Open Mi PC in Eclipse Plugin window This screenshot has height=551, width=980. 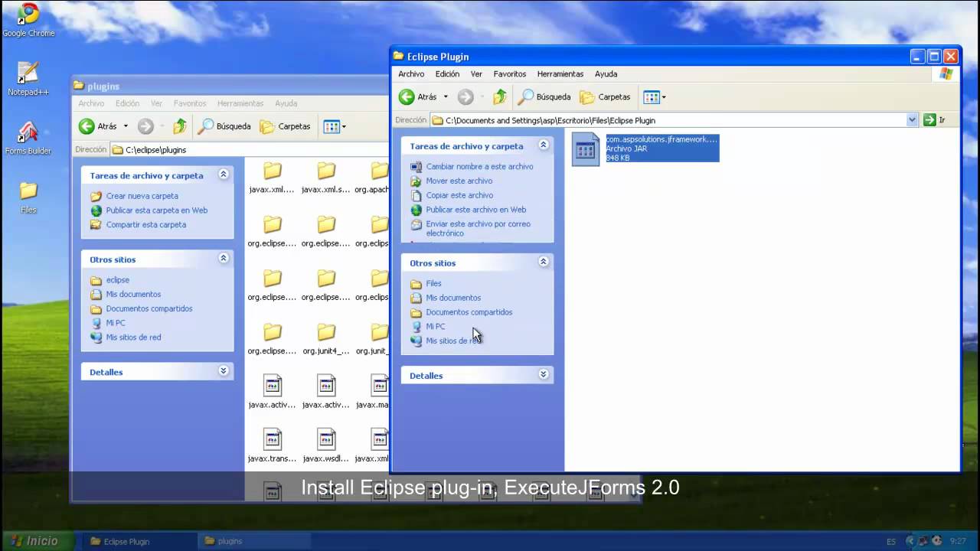(435, 327)
